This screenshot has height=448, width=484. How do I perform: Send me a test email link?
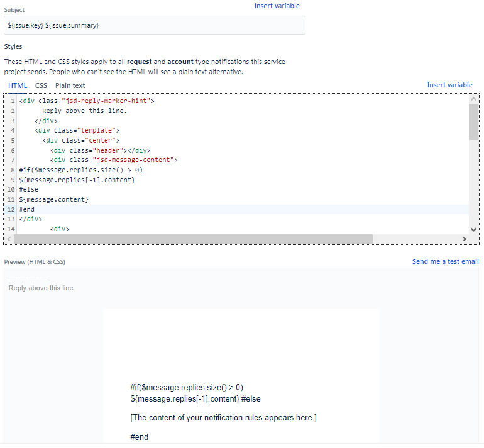446,261
